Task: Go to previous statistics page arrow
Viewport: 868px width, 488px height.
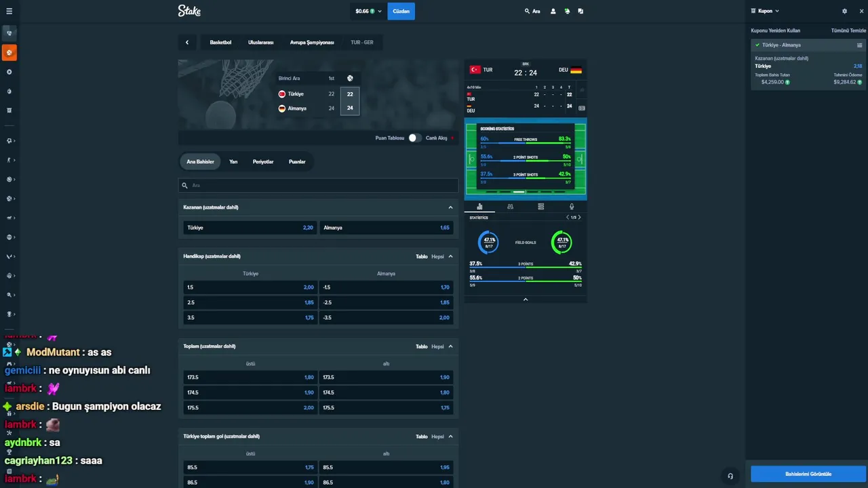Action: [568, 218]
